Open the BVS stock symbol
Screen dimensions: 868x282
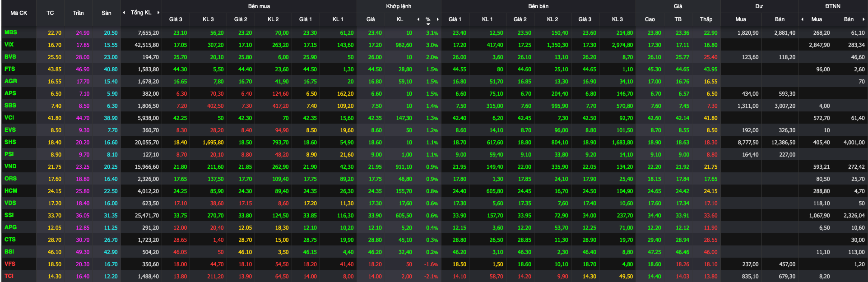[10, 57]
